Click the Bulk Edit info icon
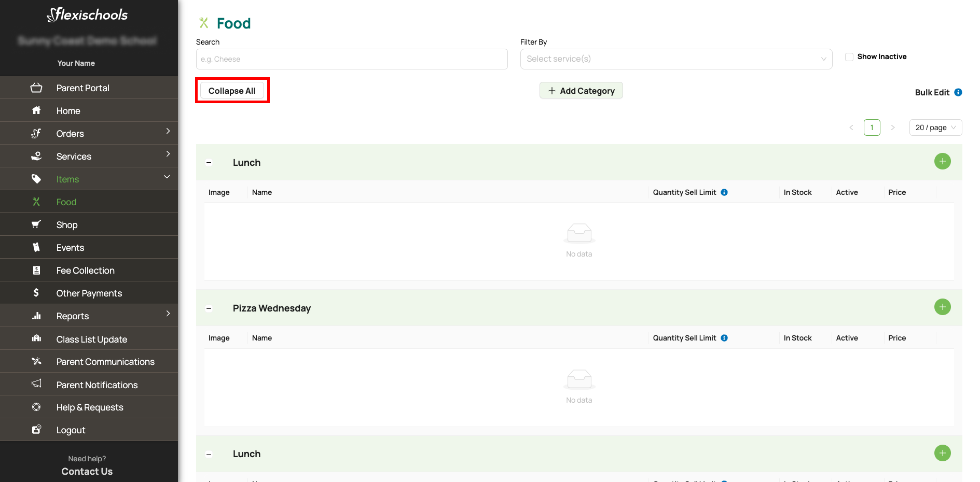 (x=958, y=92)
